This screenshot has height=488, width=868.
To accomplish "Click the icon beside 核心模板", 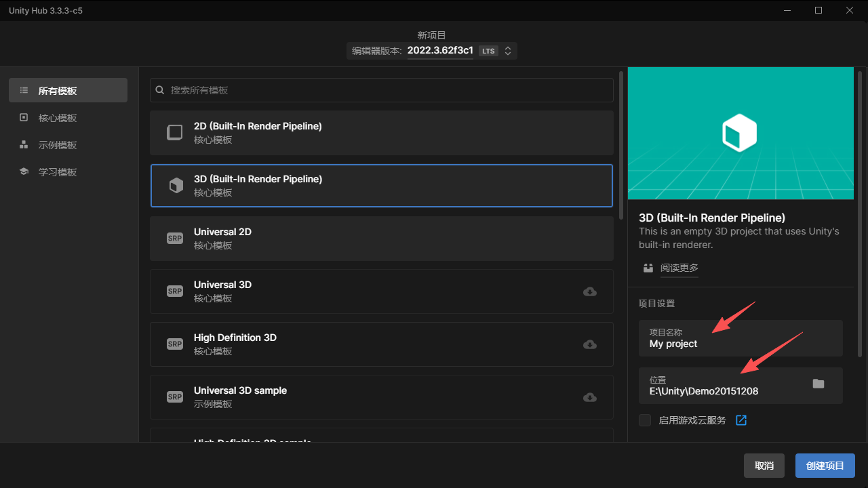I will click(x=24, y=117).
